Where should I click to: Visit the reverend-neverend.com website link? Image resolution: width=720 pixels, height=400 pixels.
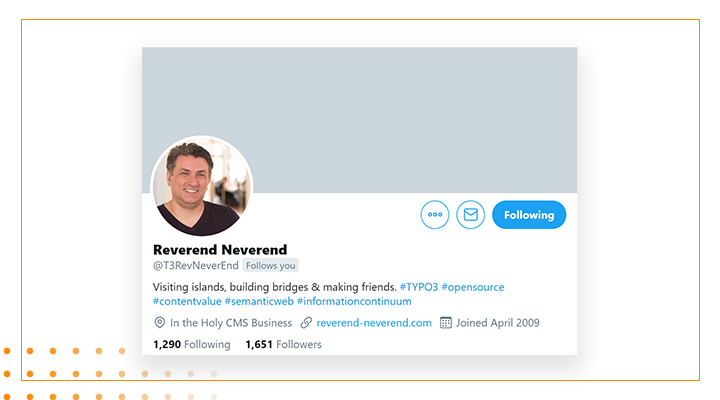point(374,323)
